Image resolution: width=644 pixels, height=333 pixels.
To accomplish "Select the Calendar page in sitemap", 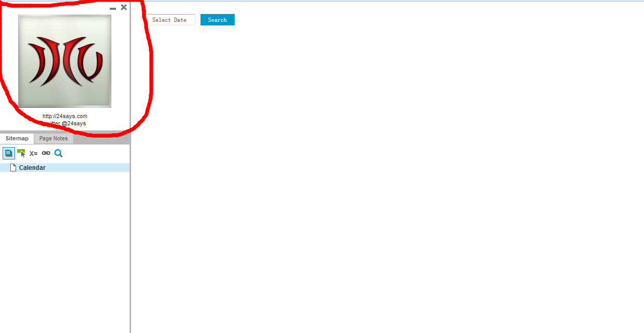I will (x=65, y=168).
